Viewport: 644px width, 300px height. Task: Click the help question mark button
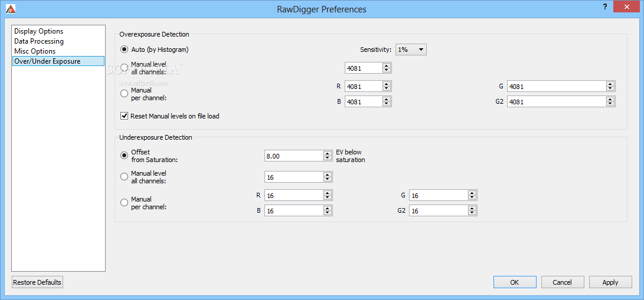[x=604, y=6]
